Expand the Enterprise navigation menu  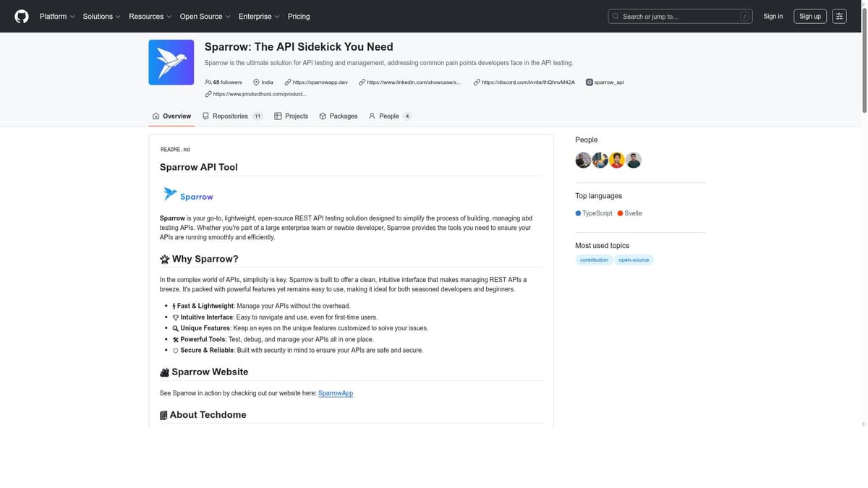[258, 16]
